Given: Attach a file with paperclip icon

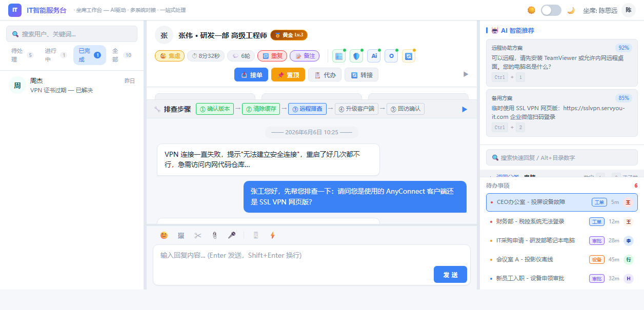Looking at the screenshot, I should click(215, 235).
